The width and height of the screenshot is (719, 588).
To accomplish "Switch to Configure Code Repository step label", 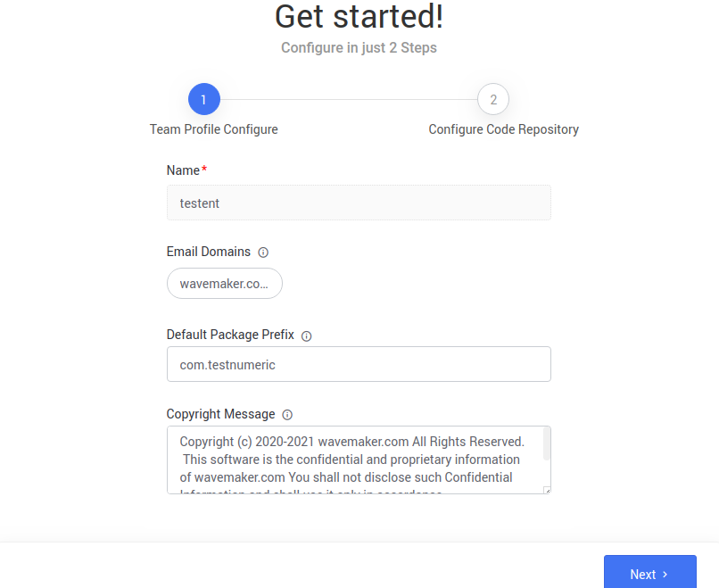I will [x=503, y=129].
